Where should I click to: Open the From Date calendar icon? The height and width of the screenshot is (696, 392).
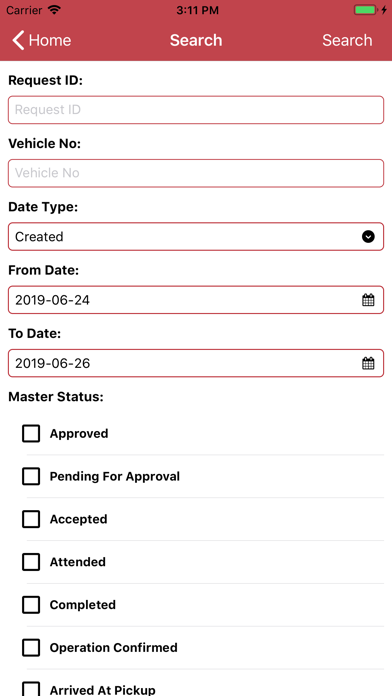coord(368,300)
